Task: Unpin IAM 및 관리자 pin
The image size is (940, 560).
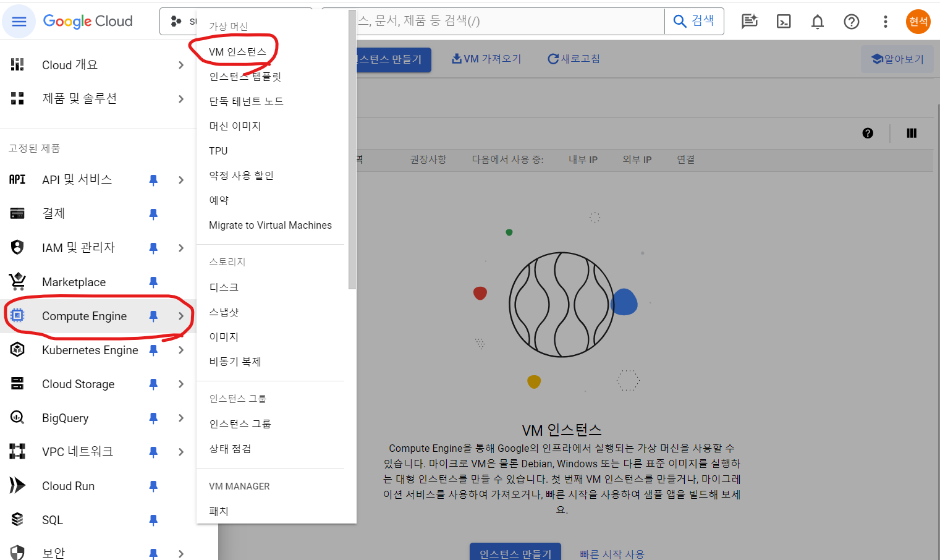Action: point(153,248)
